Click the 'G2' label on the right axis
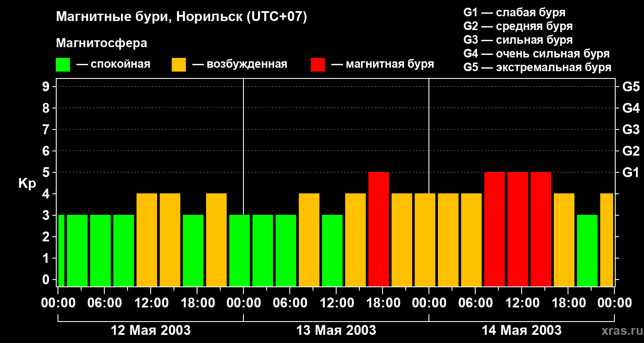Image resolution: width=644 pixels, height=343 pixels. coord(631,151)
